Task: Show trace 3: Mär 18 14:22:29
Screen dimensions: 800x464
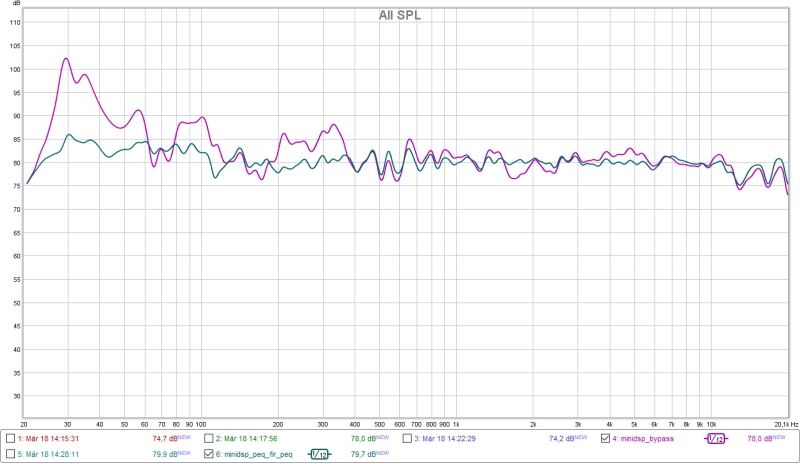Action: 407,438
